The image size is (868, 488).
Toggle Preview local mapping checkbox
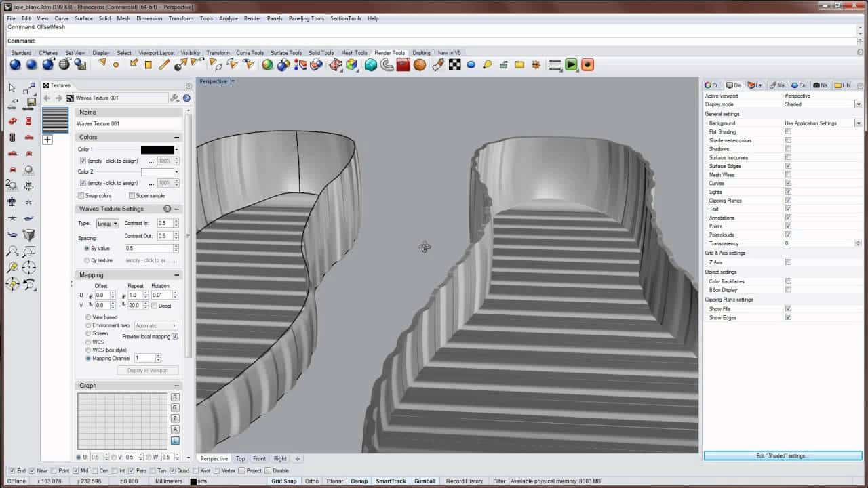pos(174,336)
